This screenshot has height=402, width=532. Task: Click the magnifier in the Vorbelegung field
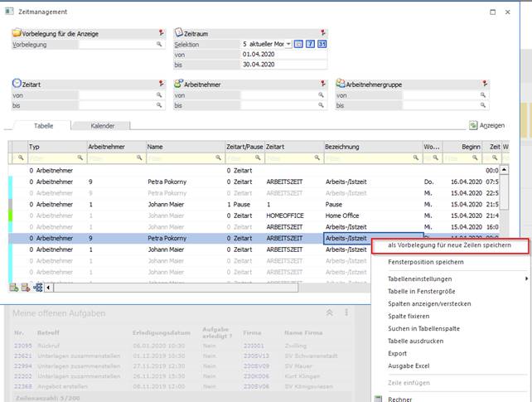coord(159,43)
